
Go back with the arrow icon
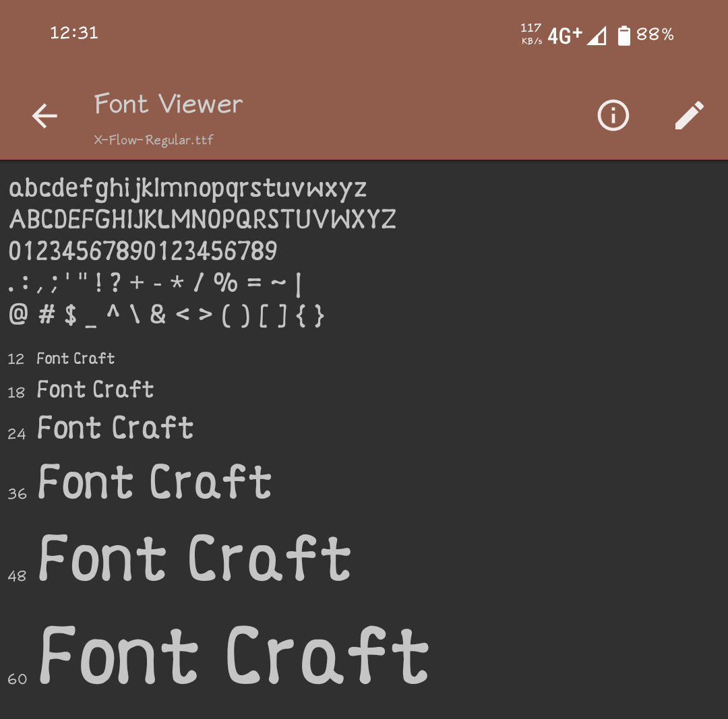pos(44,116)
